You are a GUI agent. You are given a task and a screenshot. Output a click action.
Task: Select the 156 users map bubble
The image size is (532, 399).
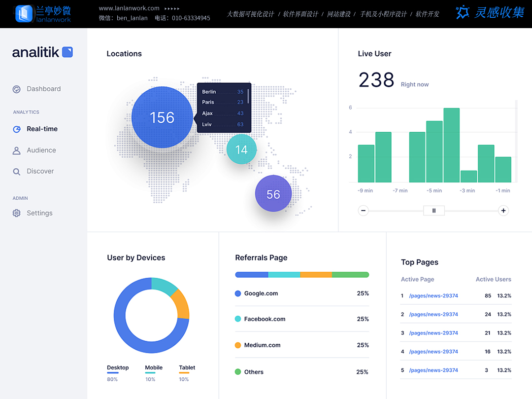pyautogui.click(x=162, y=117)
